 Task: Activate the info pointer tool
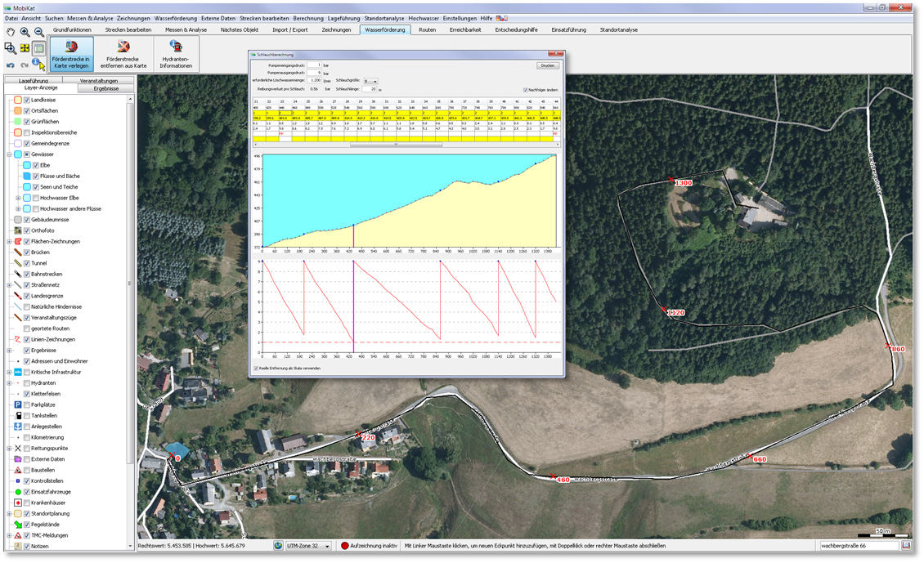[38, 64]
